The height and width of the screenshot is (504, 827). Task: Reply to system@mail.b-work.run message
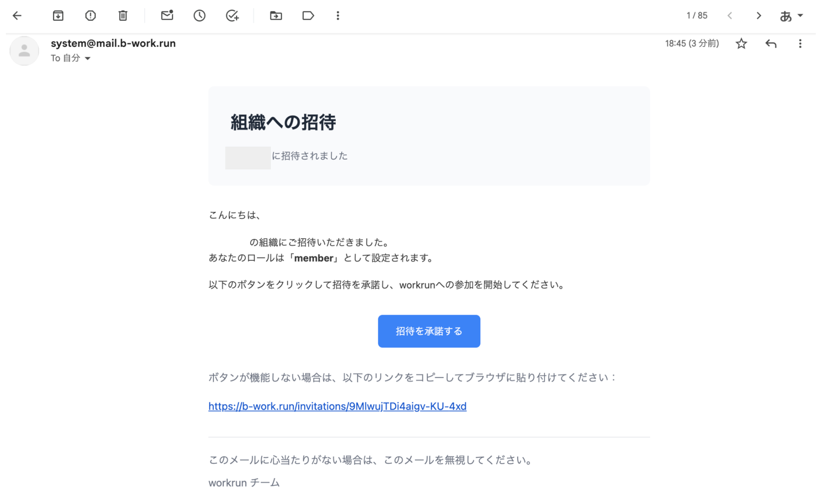pyautogui.click(x=770, y=44)
